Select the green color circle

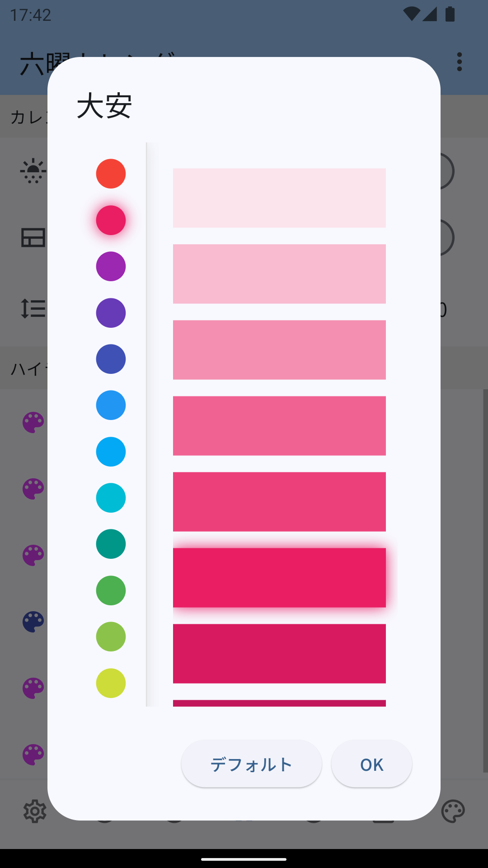coord(111,590)
